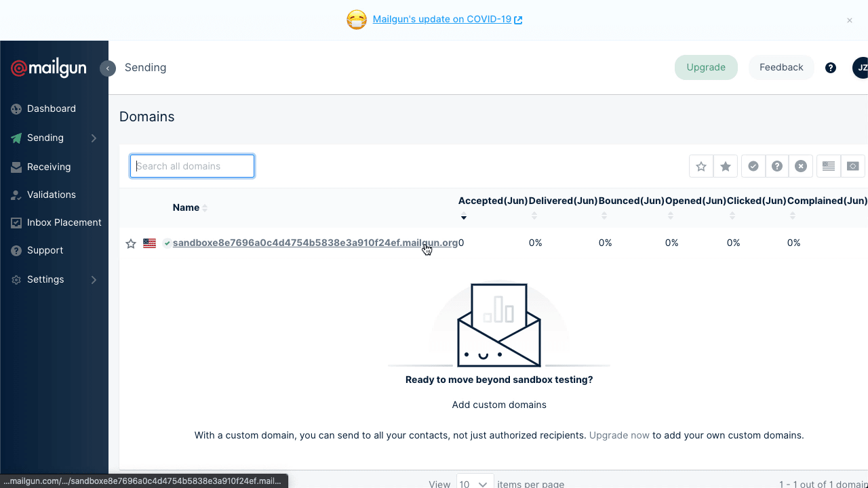
Task: Open the Sending menu item
Action: coord(45,138)
